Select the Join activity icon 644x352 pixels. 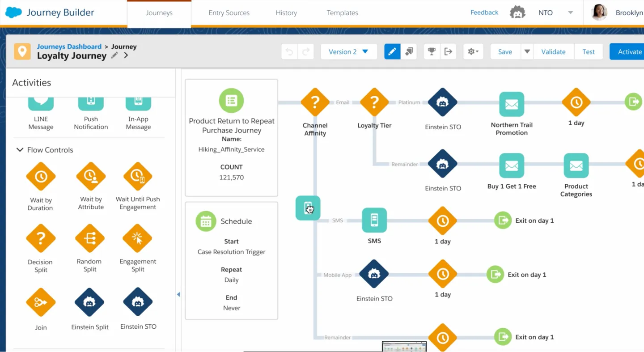[41, 302]
